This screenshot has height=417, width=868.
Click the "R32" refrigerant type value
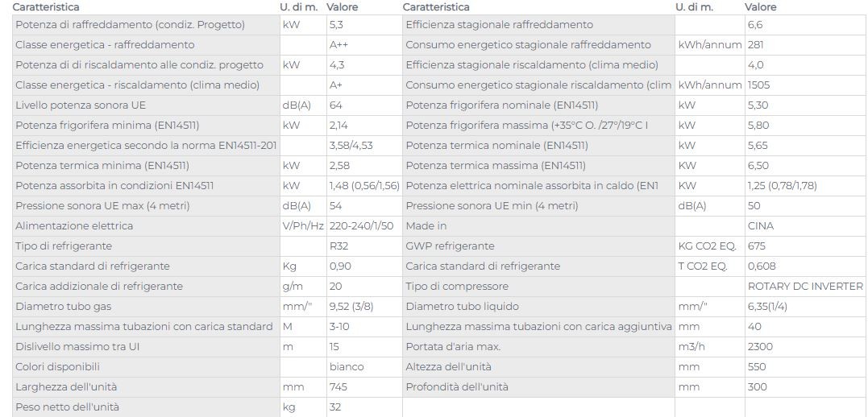point(338,246)
